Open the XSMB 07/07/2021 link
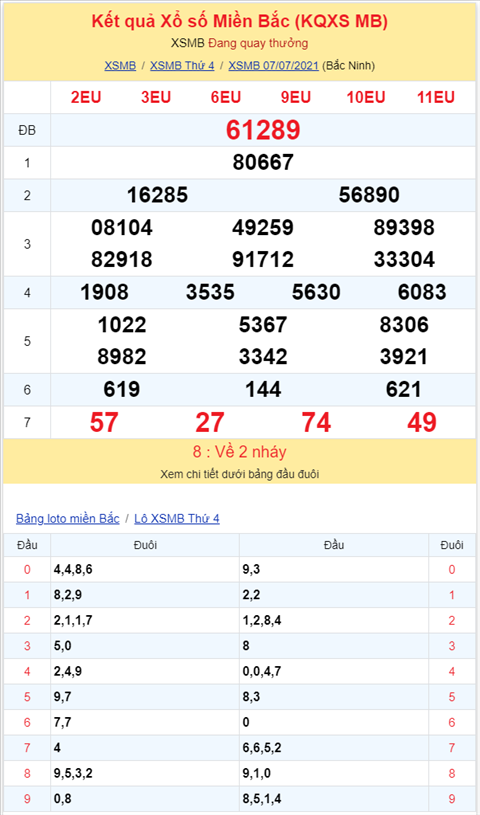This screenshot has width=480, height=815. (274, 65)
